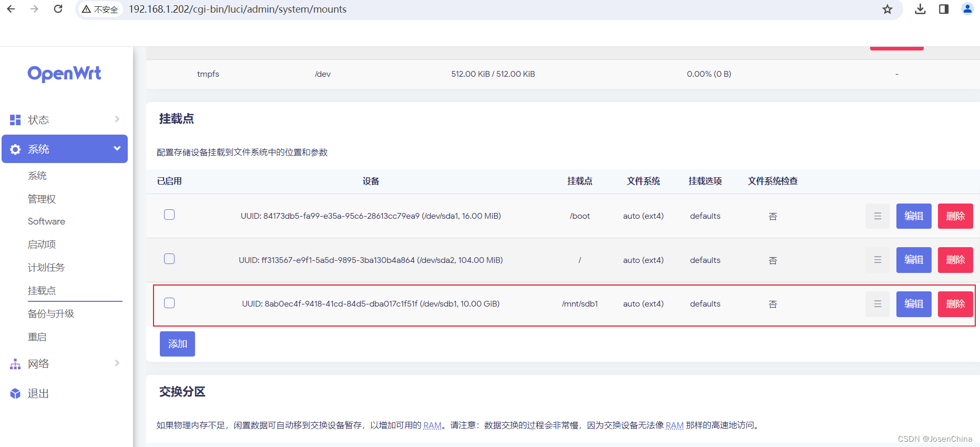Viewport: 980px width, 447px height.
Task: Click the /dev cell in the tmpfs row
Action: pos(323,74)
